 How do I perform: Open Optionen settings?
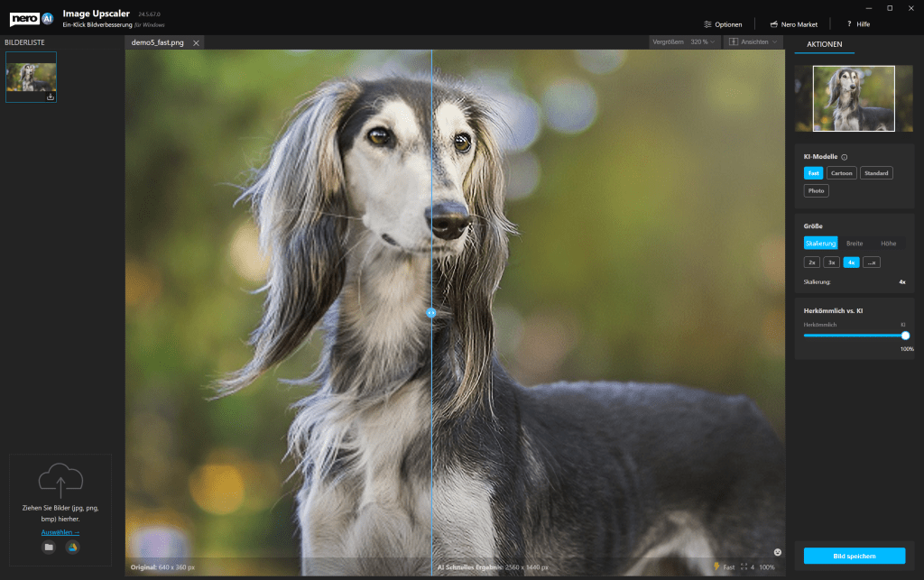[723, 24]
